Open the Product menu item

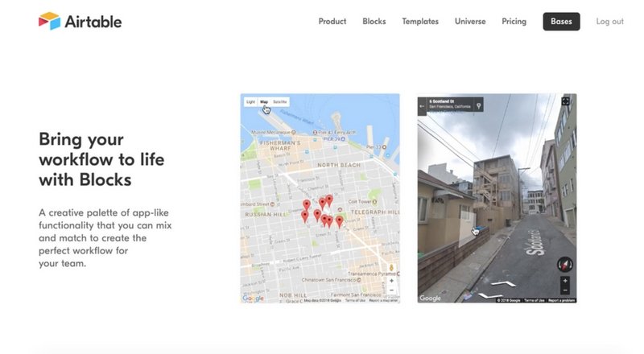332,22
